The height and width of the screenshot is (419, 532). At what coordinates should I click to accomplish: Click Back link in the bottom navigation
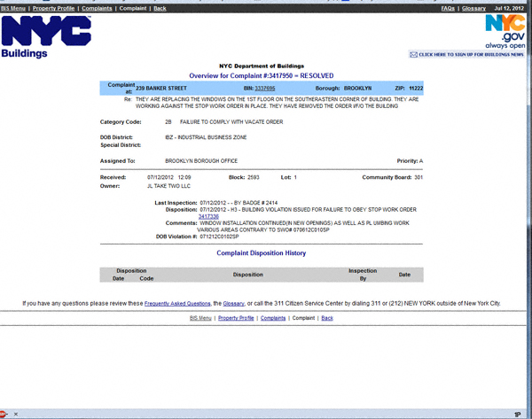coord(327,317)
